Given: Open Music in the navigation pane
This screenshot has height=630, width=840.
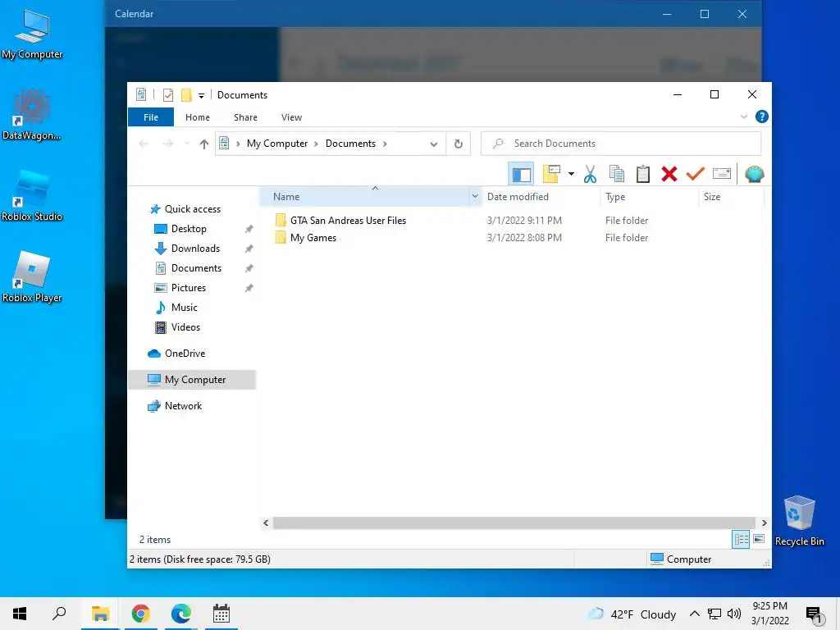Looking at the screenshot, I should 184,308.
